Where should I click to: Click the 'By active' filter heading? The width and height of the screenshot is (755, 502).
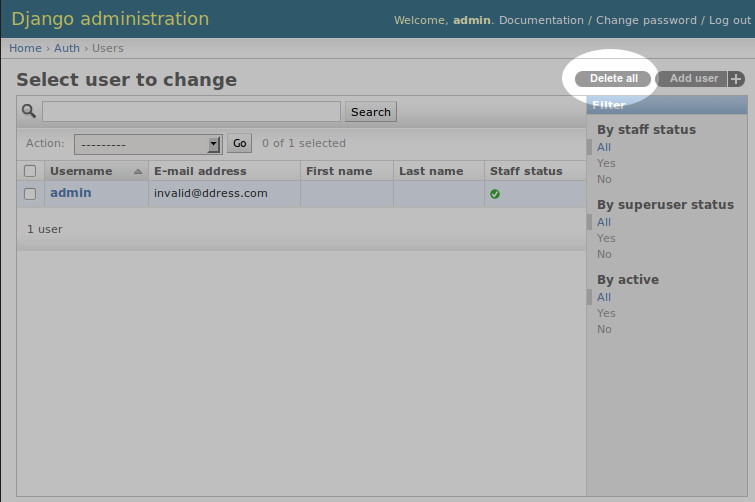pos(628,280)
